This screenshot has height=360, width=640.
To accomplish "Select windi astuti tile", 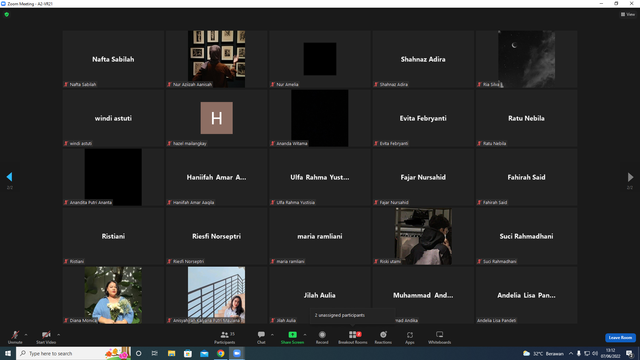I will 113,118.
